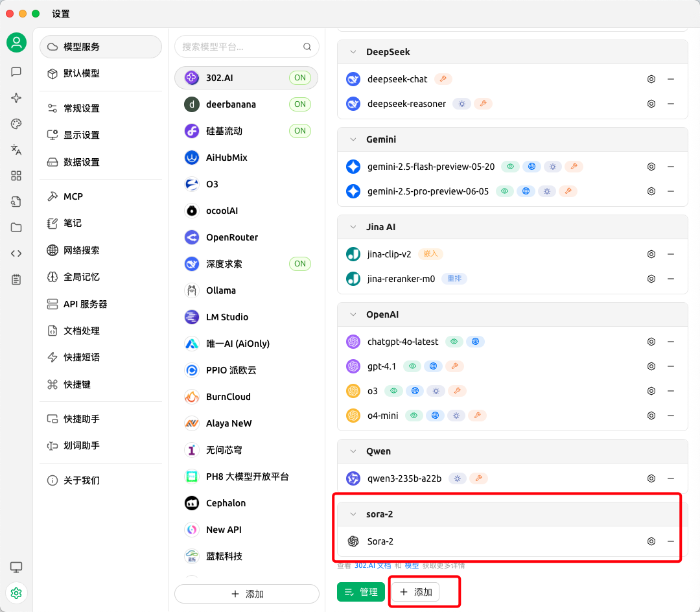
Task: Collapse the sora-2 model group
Action: point(353,513)
